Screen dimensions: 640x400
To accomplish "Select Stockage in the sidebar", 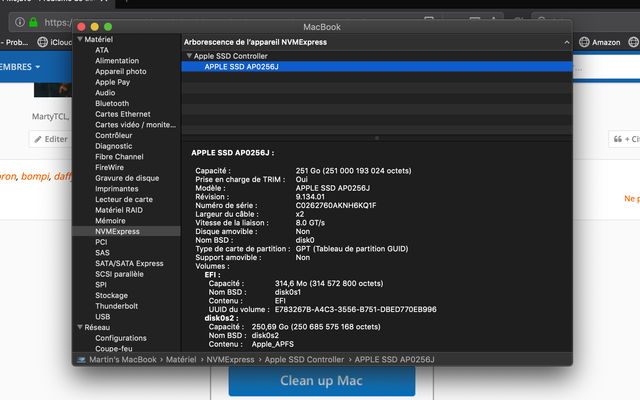I will coord(111,295).
